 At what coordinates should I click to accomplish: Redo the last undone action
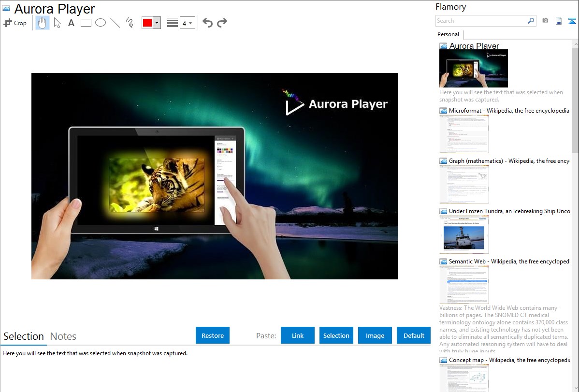pos(222,23)
